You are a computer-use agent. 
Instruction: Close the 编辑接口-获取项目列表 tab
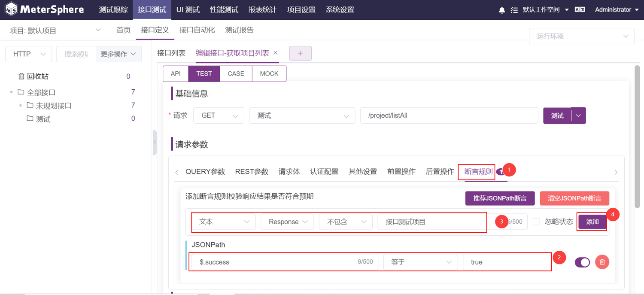tap(276, 53)
